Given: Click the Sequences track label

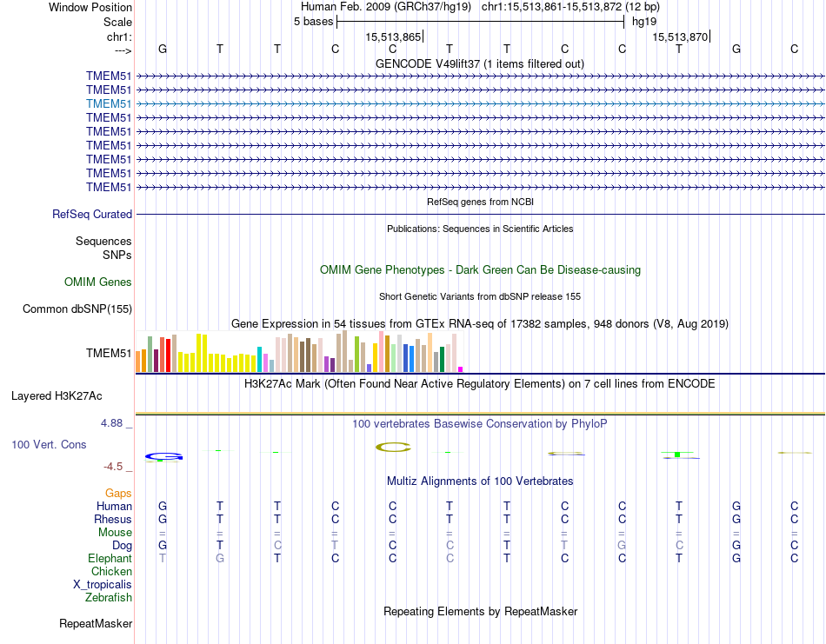Looking at the screenshot, I should pyautogui.click(x=103, y=241).
